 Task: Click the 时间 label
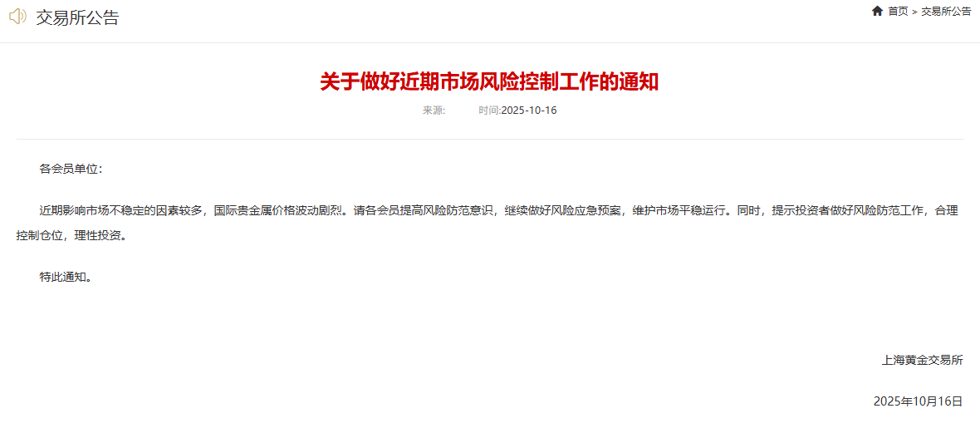coord(490,111)
